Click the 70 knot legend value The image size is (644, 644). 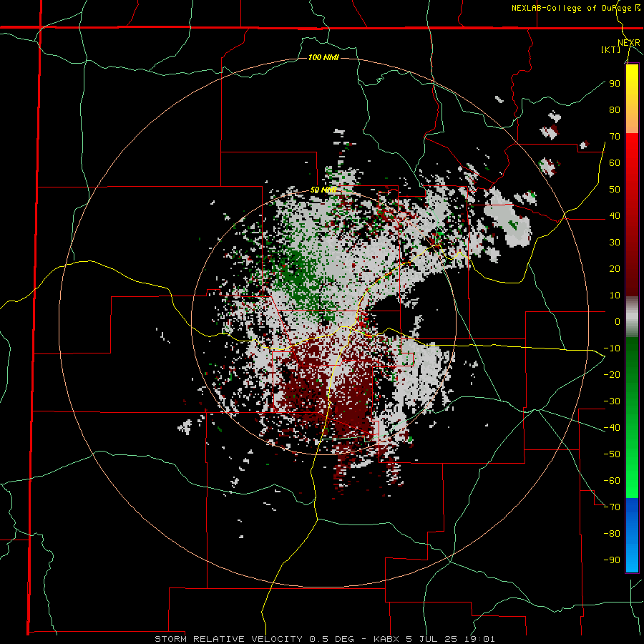[x=615, y=137]
